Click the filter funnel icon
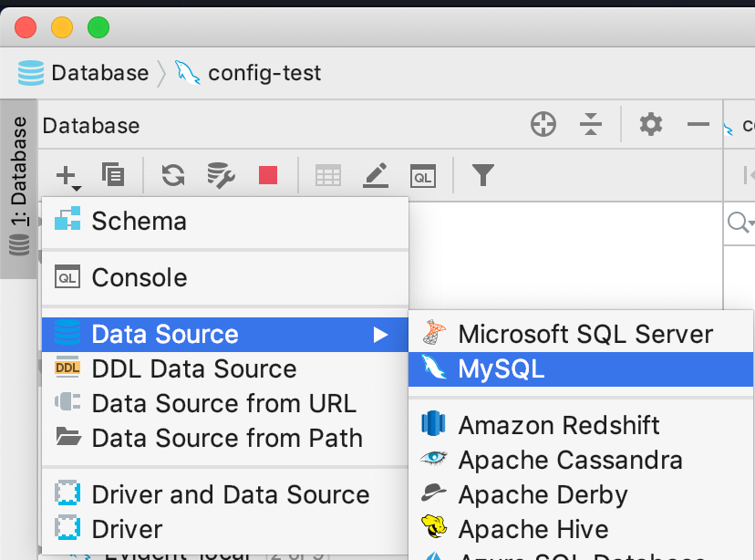The width and height of the screenshot is (755, 560). [x=483, y=175]
